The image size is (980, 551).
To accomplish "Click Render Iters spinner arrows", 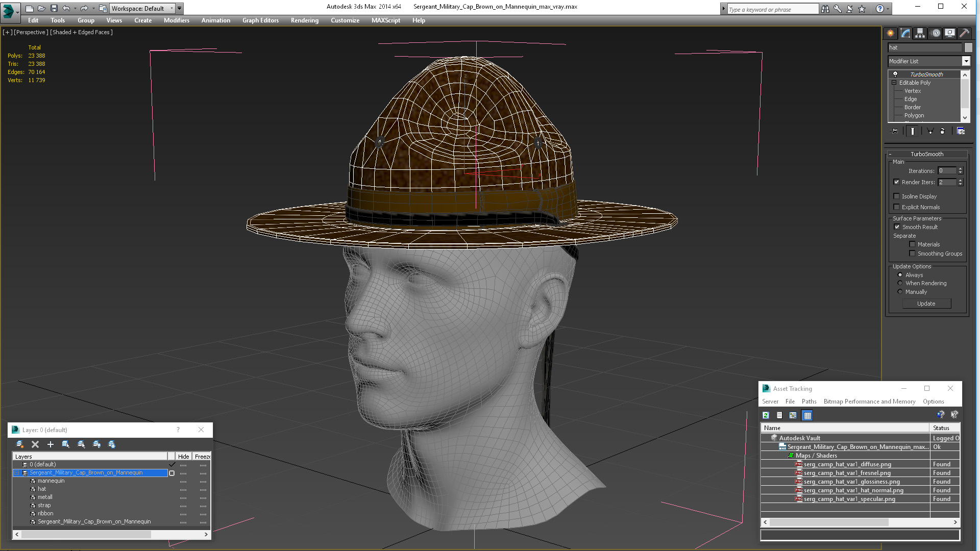I will click(x=960, y=182).
